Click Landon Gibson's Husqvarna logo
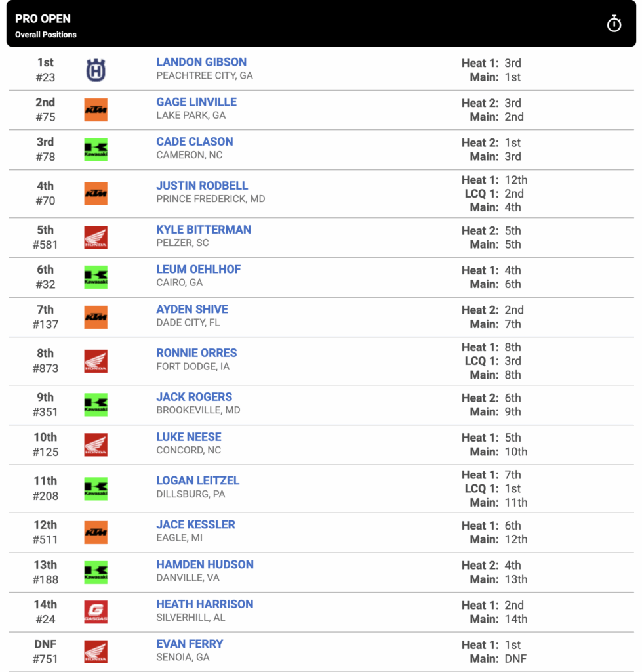The image size is (642, 672). [96, 70]
